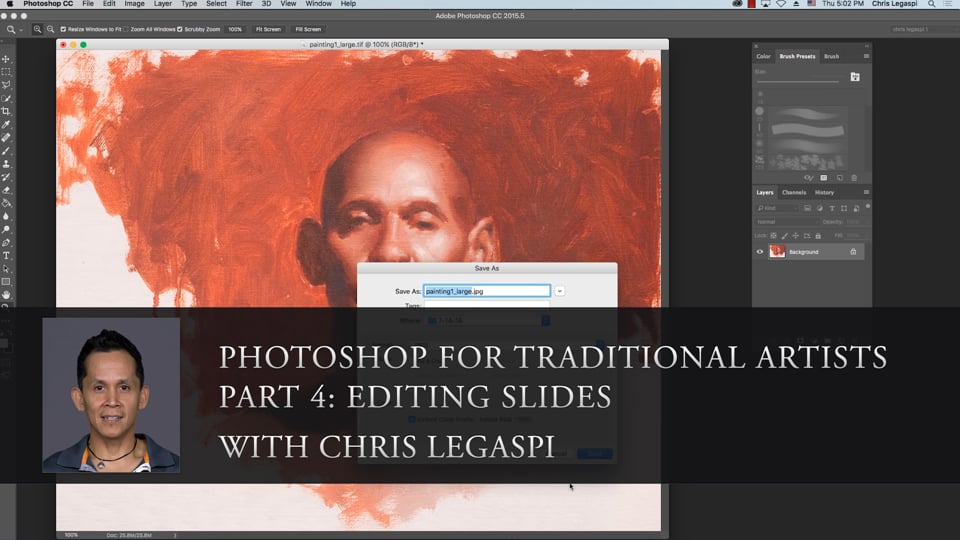Viewport: 960px width, 540px height.
Task: Open the Layer menu in menu bar
Action: pyautogui.click(x=162, y=4)
